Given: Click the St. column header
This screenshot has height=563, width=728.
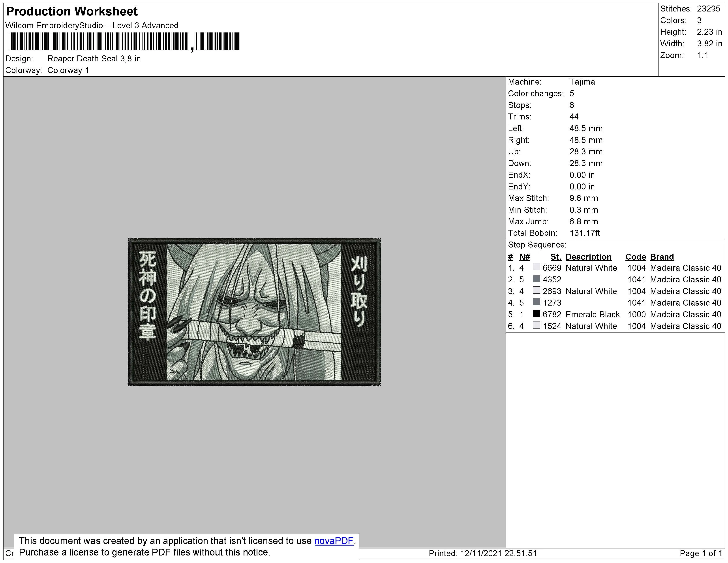Looking at the screenshot, I should [x=556, y=257].
